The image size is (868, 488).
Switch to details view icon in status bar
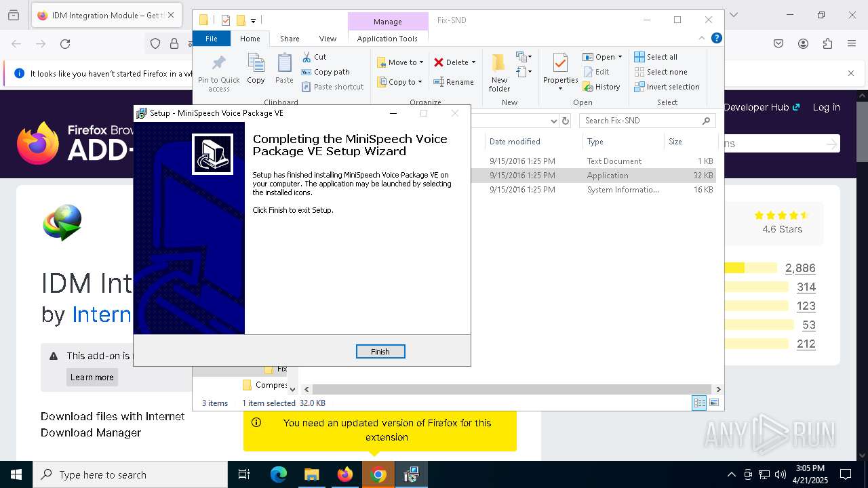699,403
